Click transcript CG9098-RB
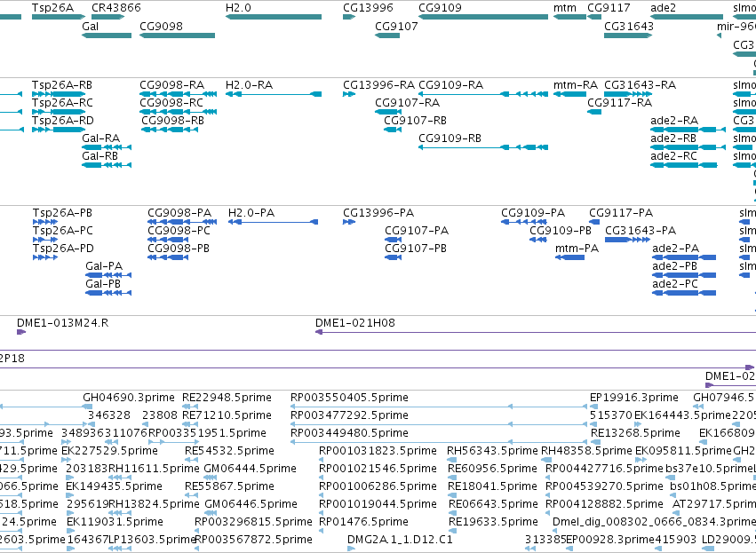Image resolution: width=756 pixels, height=553 pixels. 172,121
